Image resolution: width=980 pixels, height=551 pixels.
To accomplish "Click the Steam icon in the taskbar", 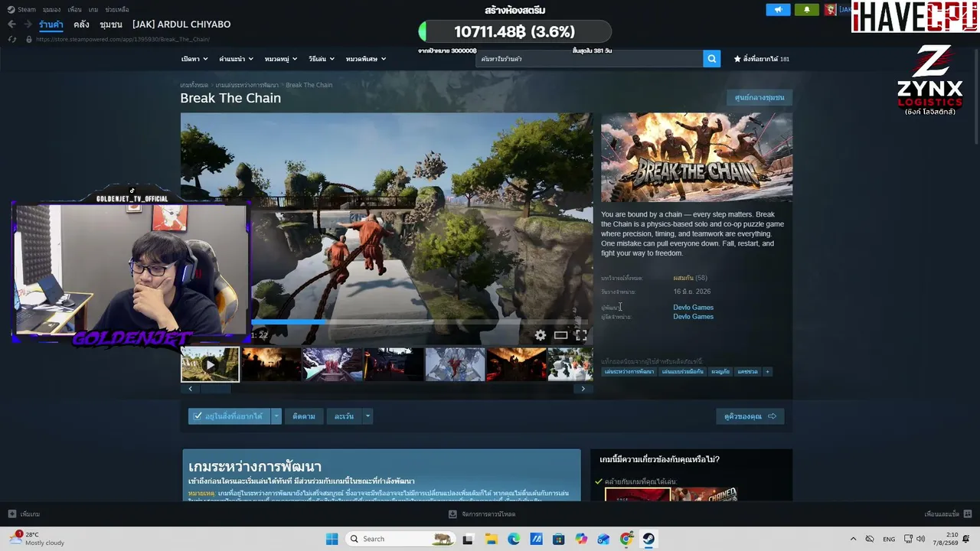I will 648,539.
